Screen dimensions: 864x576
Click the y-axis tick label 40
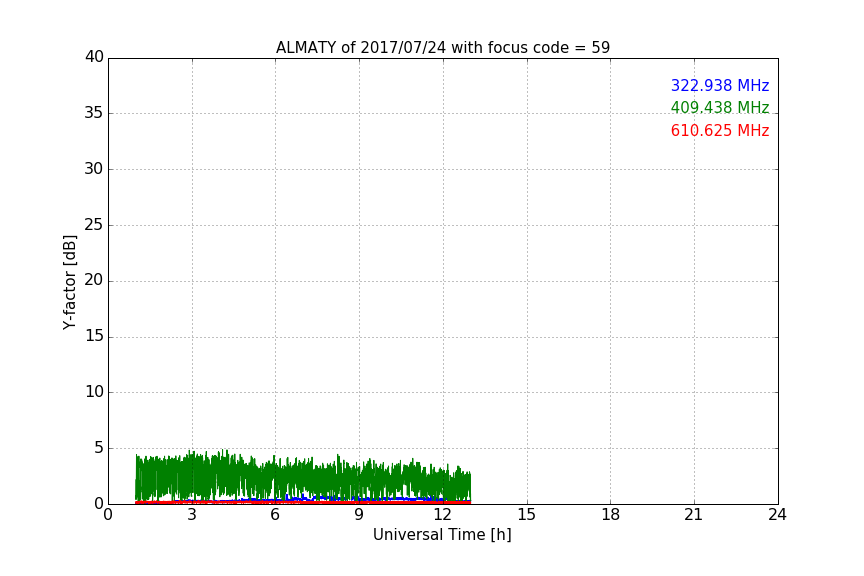click(94, 57)
